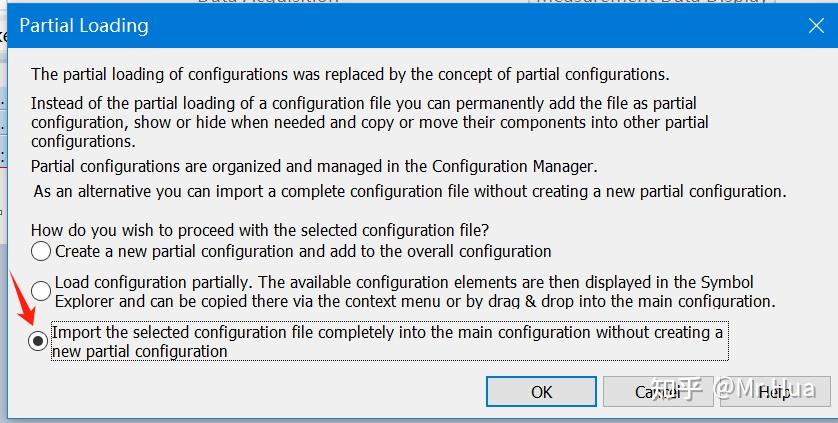Click the 'Create a new partial configuration' label text
Viewport: 838px width, 423px height.
[303, 252]
